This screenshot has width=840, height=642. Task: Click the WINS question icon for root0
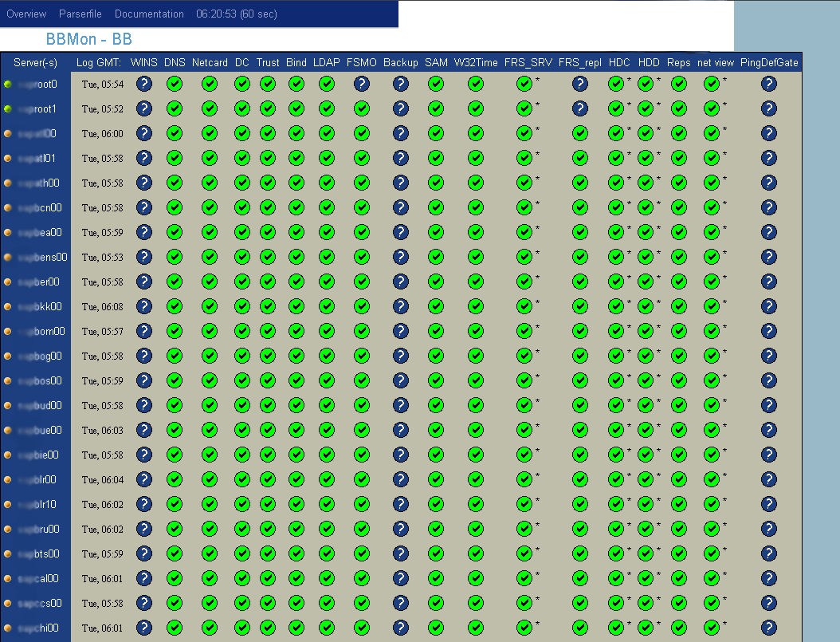coord(144,84)
